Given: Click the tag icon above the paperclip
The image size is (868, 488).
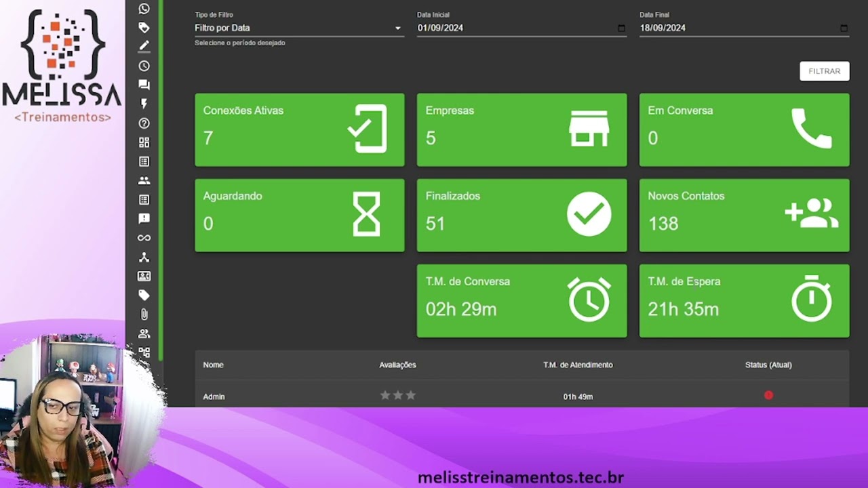Looking at the screenshot, I should [144, 295].
